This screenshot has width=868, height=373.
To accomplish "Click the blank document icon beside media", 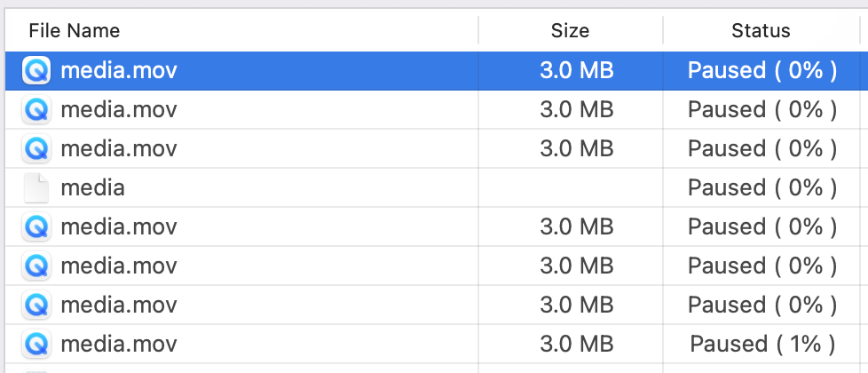I will click(x=36, y=188).
